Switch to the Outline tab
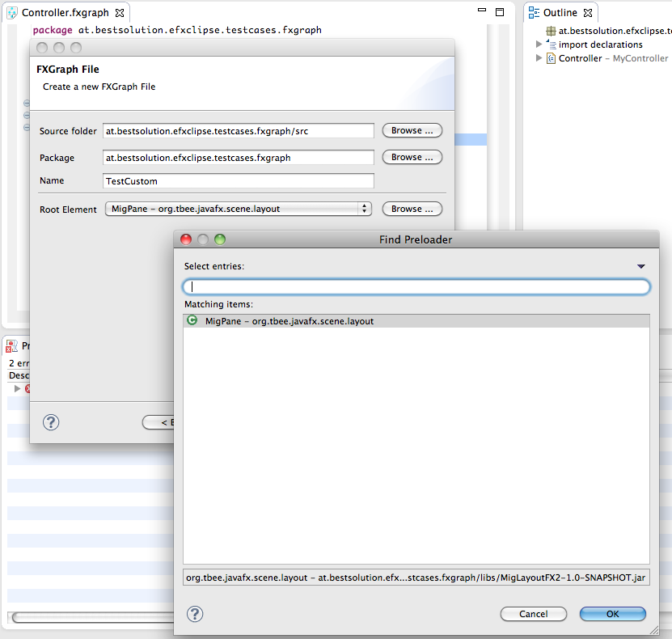The width and height of the screenshot is (672, 639). coord(560,13)
